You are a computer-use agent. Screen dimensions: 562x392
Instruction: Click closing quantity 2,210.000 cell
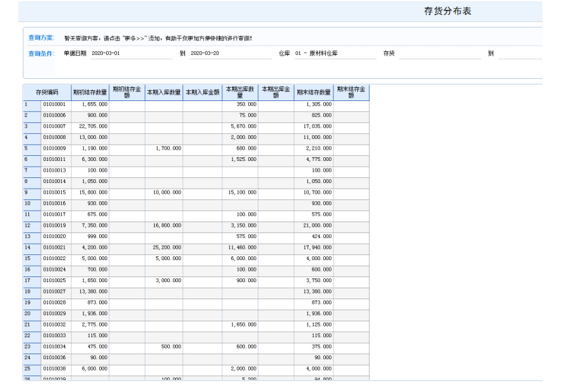click(x=314, y=149)
